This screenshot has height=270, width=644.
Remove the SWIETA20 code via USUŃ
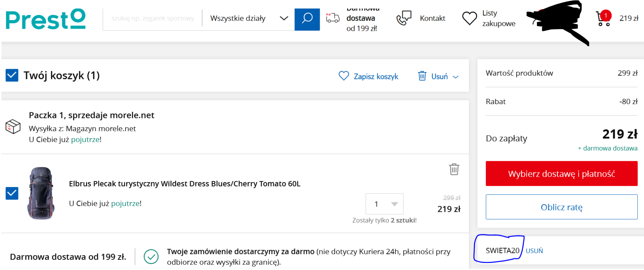click(534, 251)
